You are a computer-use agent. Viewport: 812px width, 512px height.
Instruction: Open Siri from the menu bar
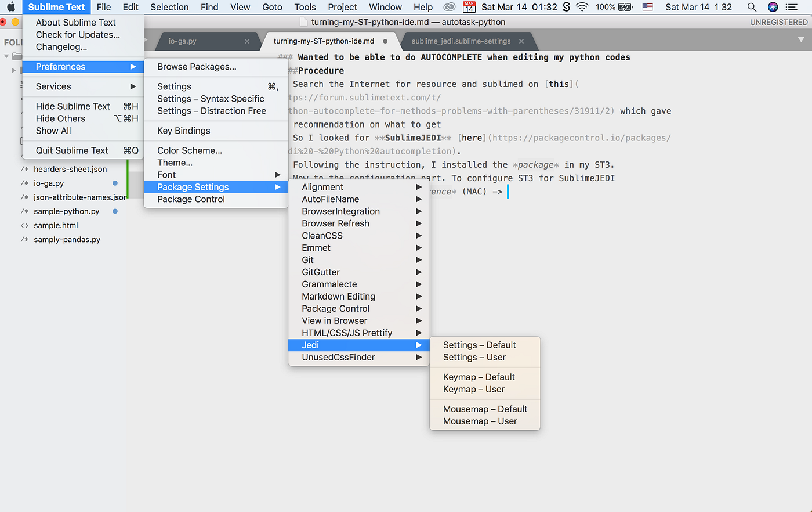coord(772,7)
